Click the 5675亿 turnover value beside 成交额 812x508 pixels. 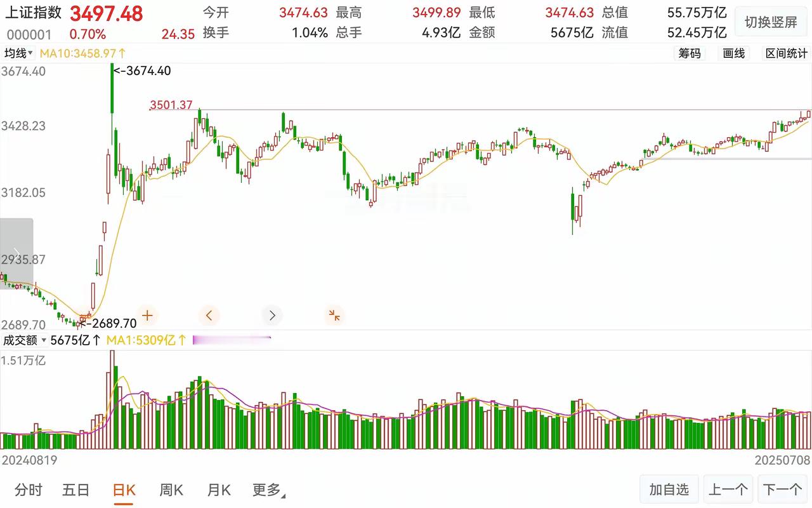pyautogui.click(x=75, y=340)
